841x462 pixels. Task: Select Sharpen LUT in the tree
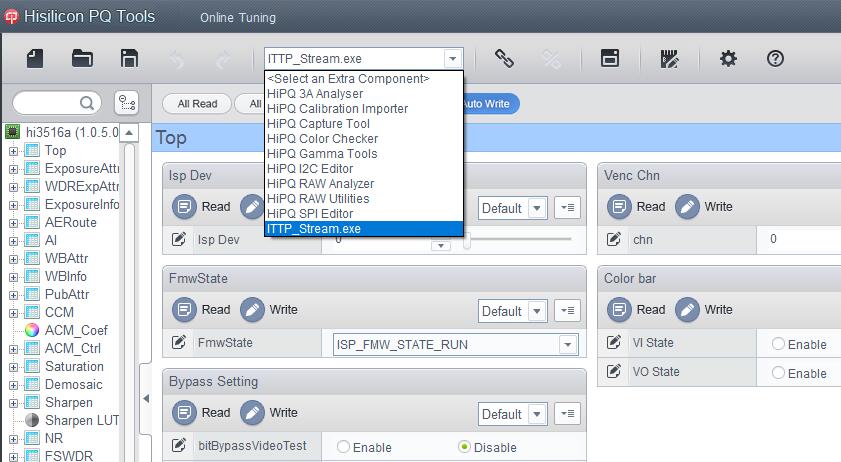82,421
